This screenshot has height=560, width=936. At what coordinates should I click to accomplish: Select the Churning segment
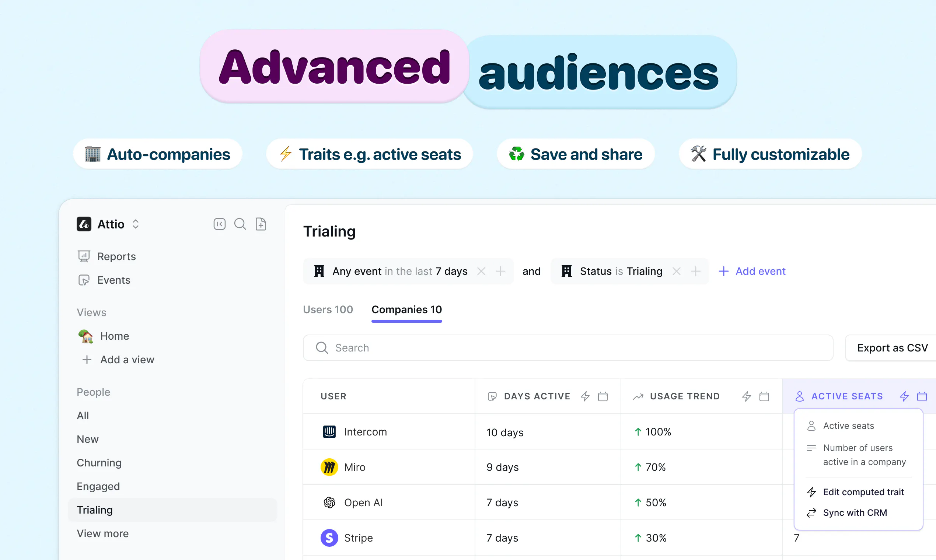tap(99, 463)
